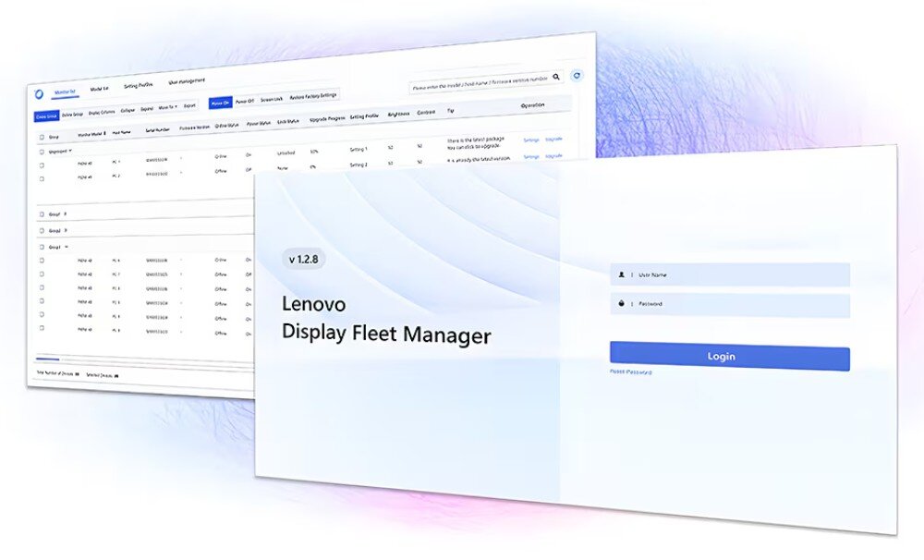The height and width of the screenshot is (560, 924).
Task: Open the Display Columns option
Action: (102, 112)
